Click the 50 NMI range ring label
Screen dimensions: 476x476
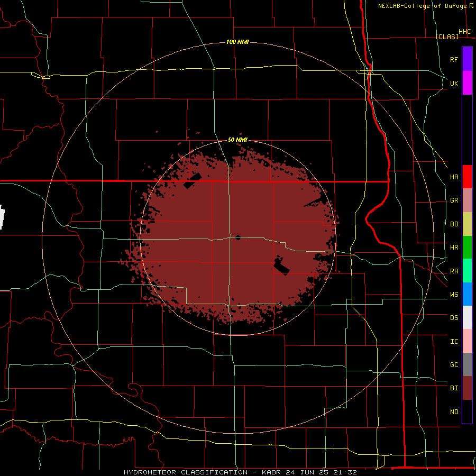pyautogui.click(x=237, y=140)
